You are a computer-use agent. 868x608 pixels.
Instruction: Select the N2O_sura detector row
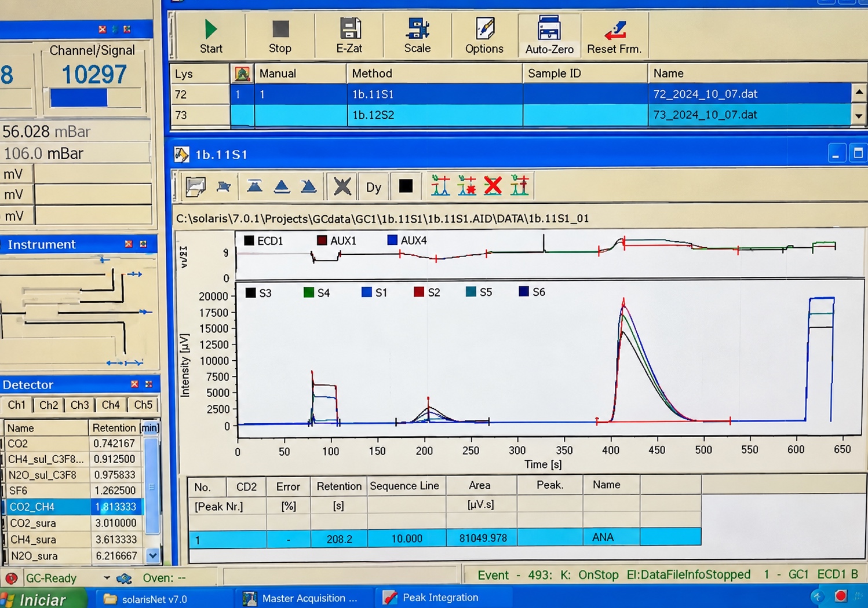tap(74, 556)
